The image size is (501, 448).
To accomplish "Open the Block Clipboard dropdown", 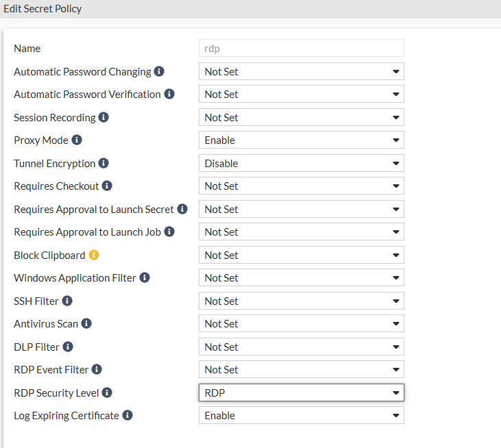I will 301,255.
